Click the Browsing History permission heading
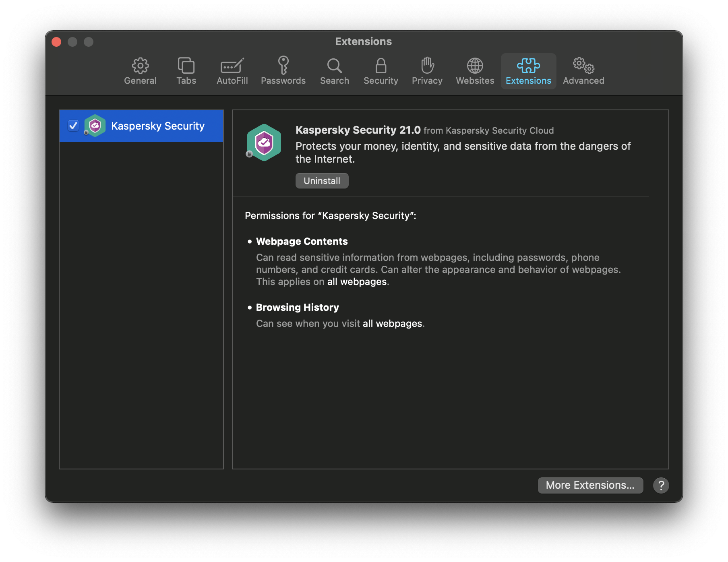 point(297,307)
